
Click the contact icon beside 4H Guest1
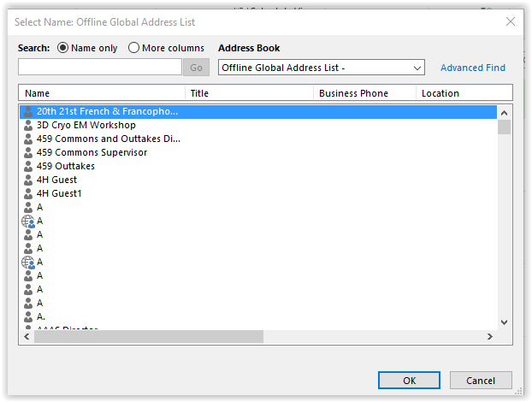28,193
